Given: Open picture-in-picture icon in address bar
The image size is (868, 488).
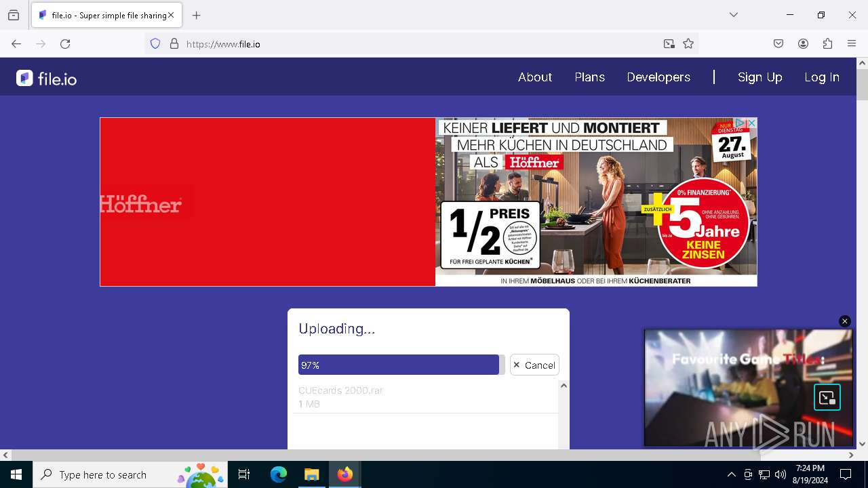Looking at the screenshot, I should coord(669,43).
